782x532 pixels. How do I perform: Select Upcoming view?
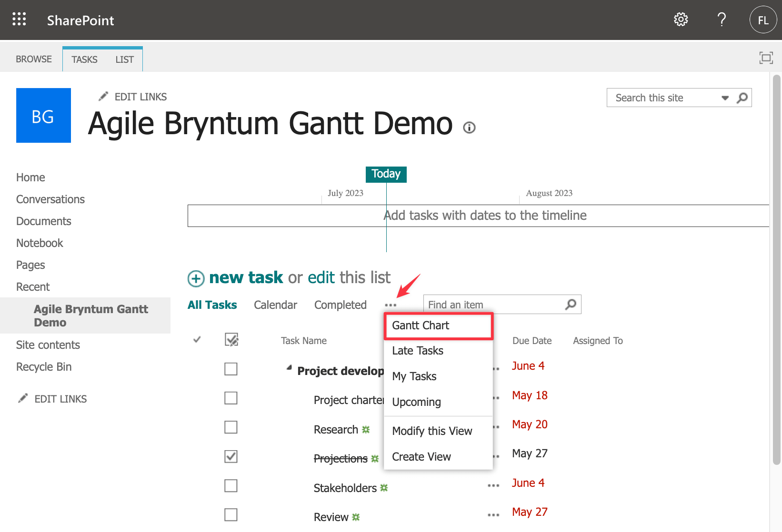coord(438,402)
